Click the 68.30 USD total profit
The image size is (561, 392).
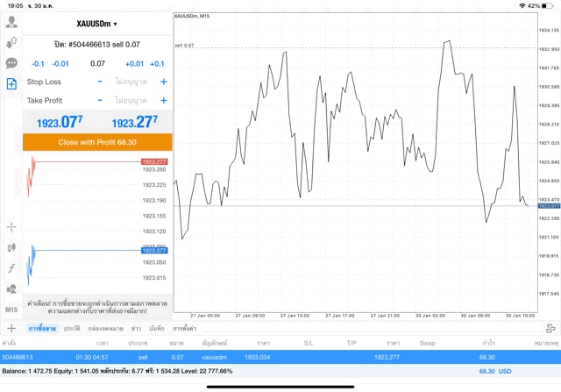click(495, 371)
